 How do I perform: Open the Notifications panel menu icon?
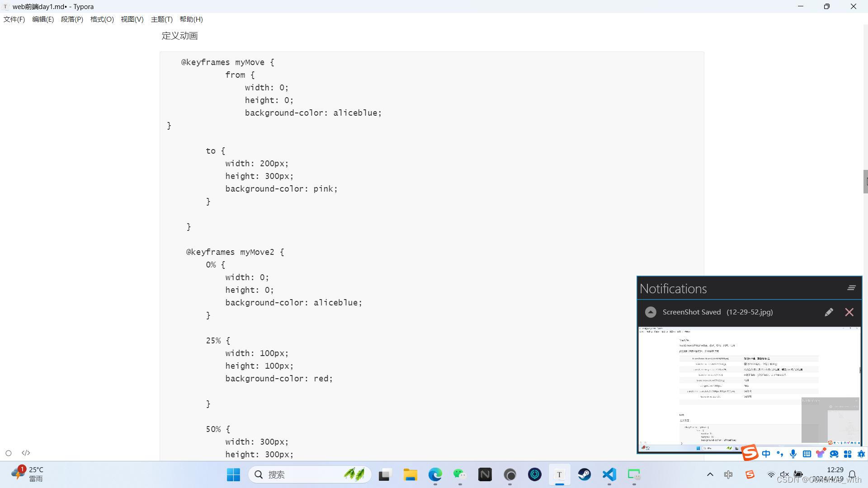coord(851,288)
